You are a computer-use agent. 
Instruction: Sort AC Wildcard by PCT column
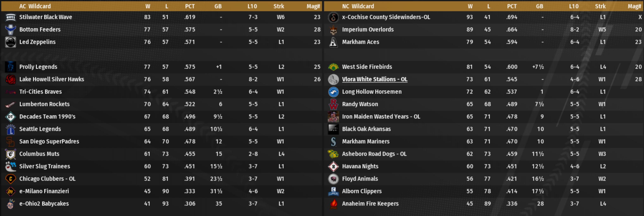click(190, 6)
